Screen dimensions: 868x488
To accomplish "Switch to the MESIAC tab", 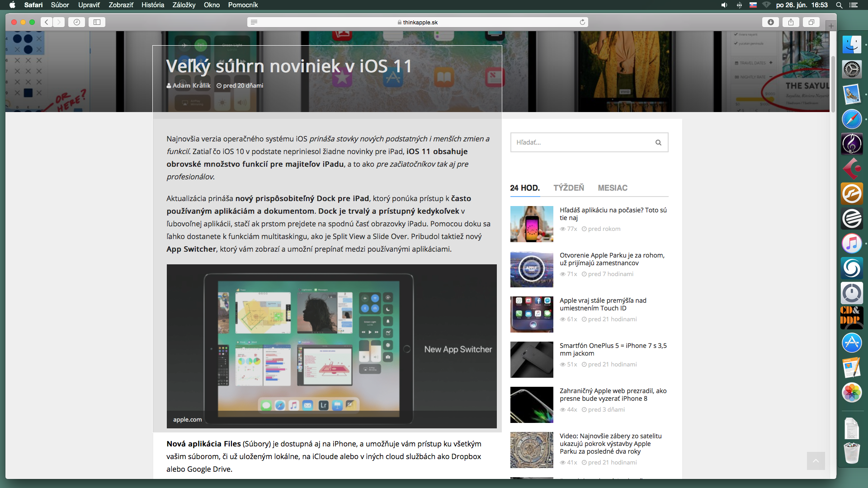I will click(613, 188).
